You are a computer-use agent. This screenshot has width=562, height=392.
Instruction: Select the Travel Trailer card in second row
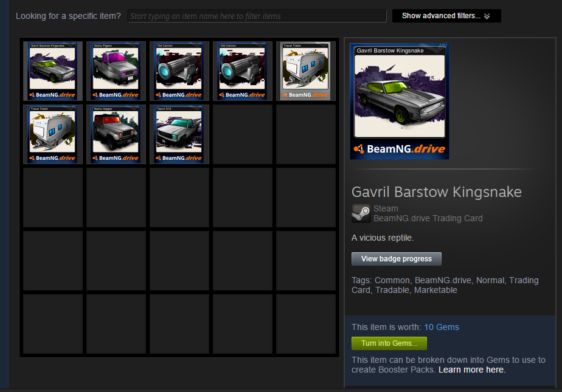pyautogui.click(x=53, y=134)
